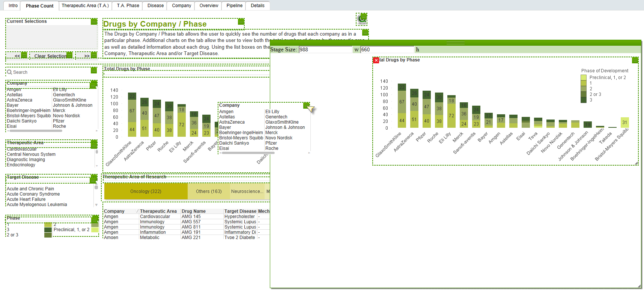Open the Current Selections object menu icon
644x290 pixels.
click(94, 22)
